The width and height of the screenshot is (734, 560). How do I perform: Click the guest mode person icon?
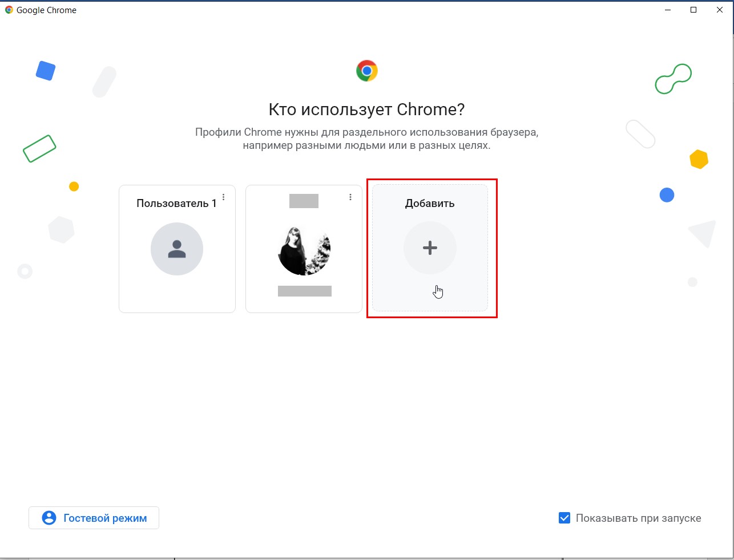[x=49, y=518]
